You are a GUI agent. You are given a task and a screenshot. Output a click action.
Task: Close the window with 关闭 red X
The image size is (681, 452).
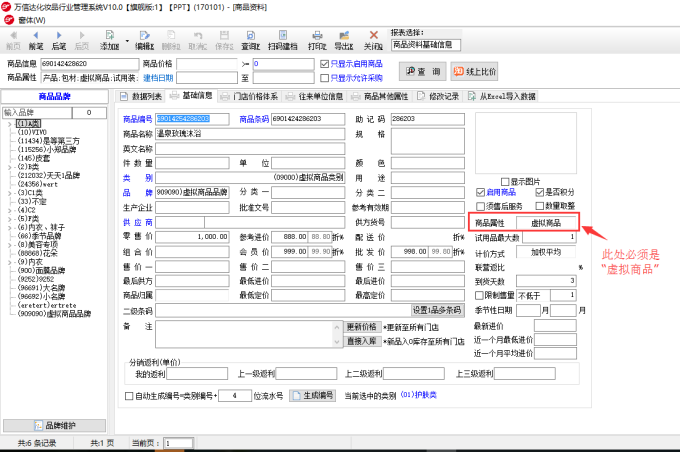tap(374, 40)
